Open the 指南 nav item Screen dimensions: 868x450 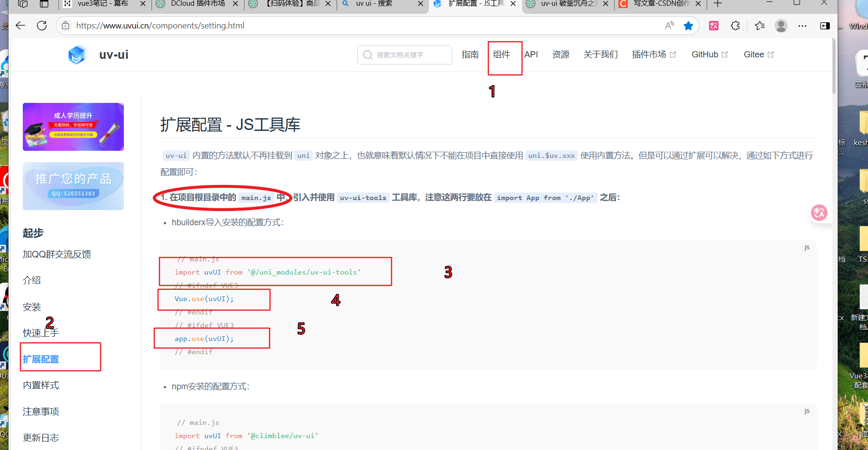470,55
